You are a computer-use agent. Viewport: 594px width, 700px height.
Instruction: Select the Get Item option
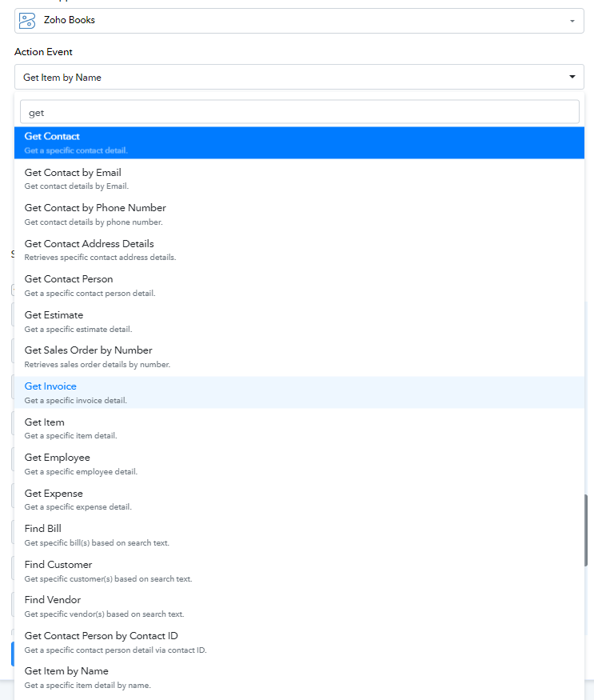coord(299,428)
